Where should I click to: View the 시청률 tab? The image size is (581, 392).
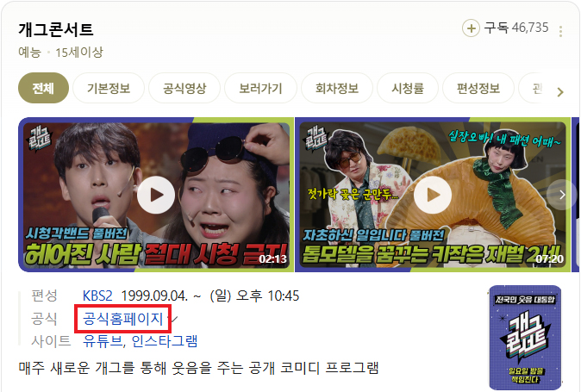tap(408, 88)
